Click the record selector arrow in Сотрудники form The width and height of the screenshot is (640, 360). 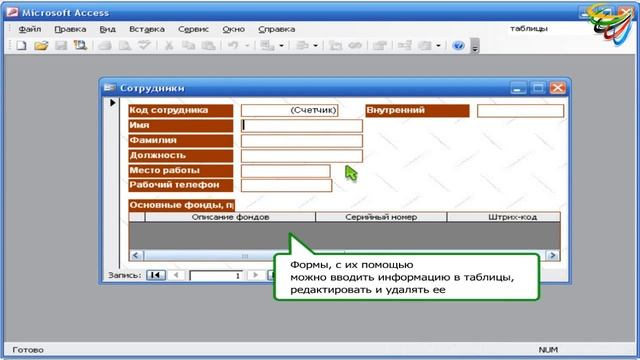[113, 102]
